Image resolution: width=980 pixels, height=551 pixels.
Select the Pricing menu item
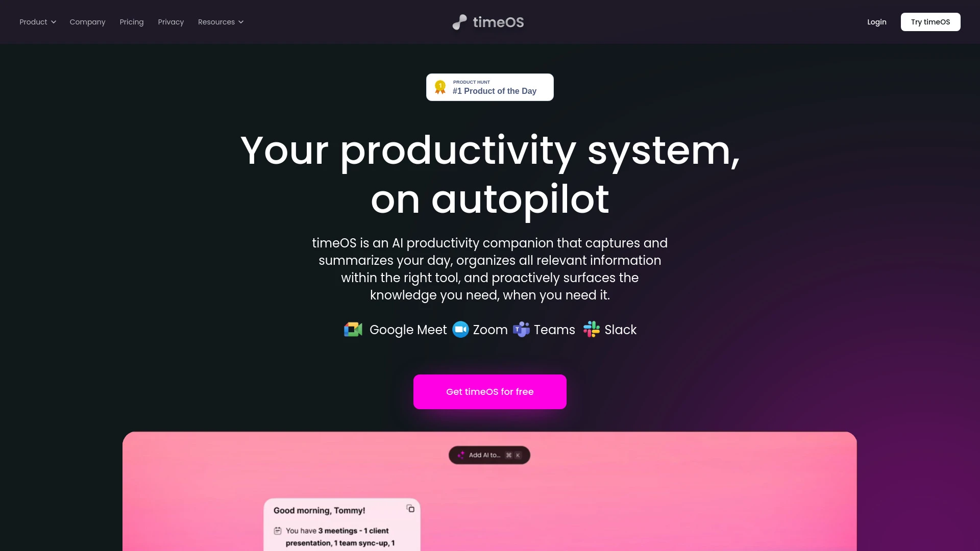[x=131, y=21]
